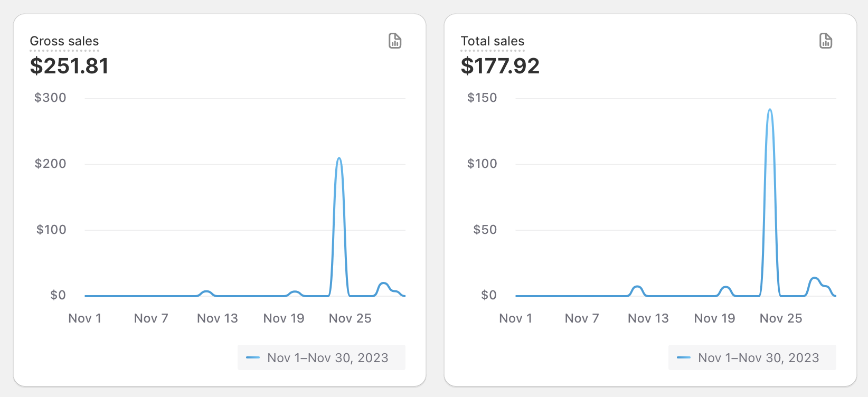Select the bar-chart glyph inside the left export icon
This screenshot has width=868, height=397.
click(396, 42)
